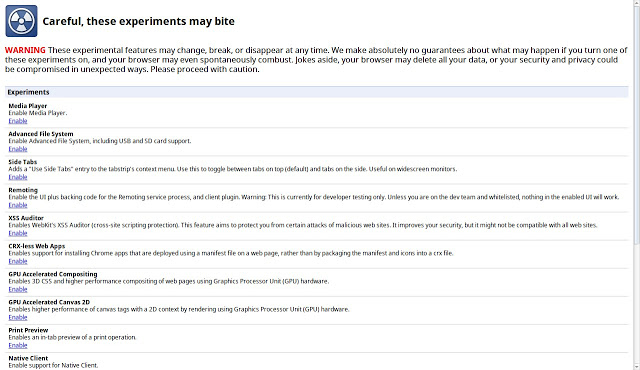640x370 pixels.
Task: Enable CRX-less Web Apps experiment
Action: tap(18, 261)
